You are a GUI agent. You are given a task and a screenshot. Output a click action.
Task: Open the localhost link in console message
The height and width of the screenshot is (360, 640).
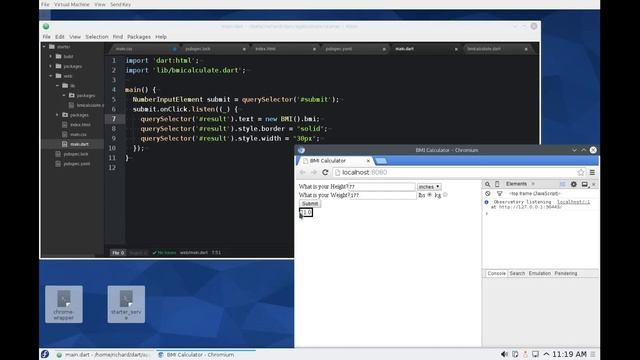pyautogui.click(x=573, y=202)
